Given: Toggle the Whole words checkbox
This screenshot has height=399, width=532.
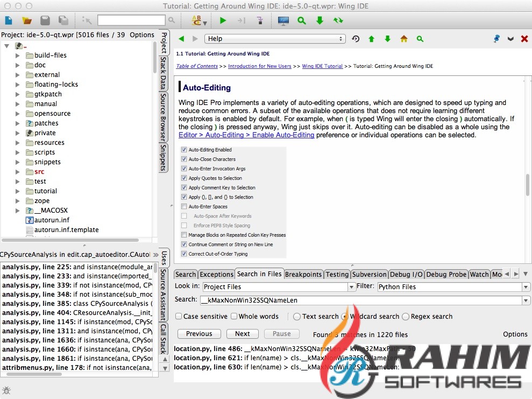Looking at the screenshot, I should pyautogui.click(x=234, y=316).
